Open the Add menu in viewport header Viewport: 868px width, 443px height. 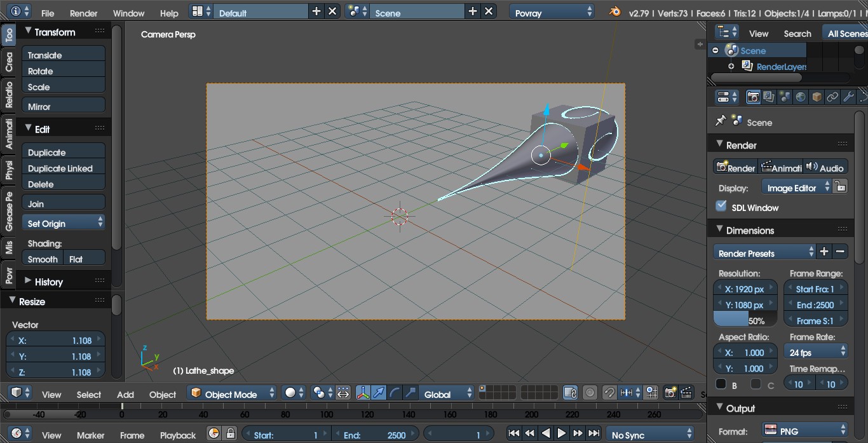pos(125,394)
